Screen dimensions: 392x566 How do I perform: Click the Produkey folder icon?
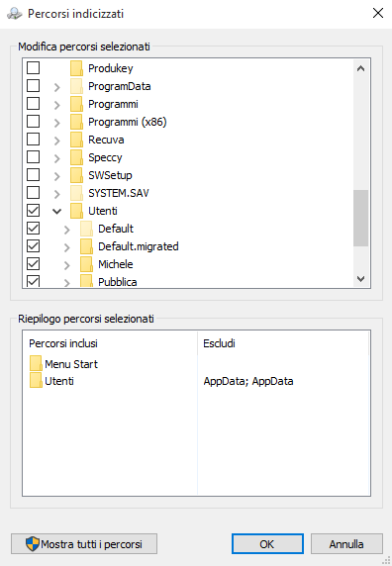[76, 68]
